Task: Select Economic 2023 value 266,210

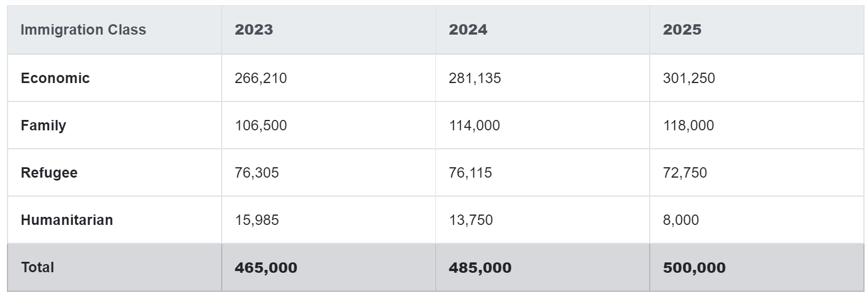Action: [x=260, y=78]
